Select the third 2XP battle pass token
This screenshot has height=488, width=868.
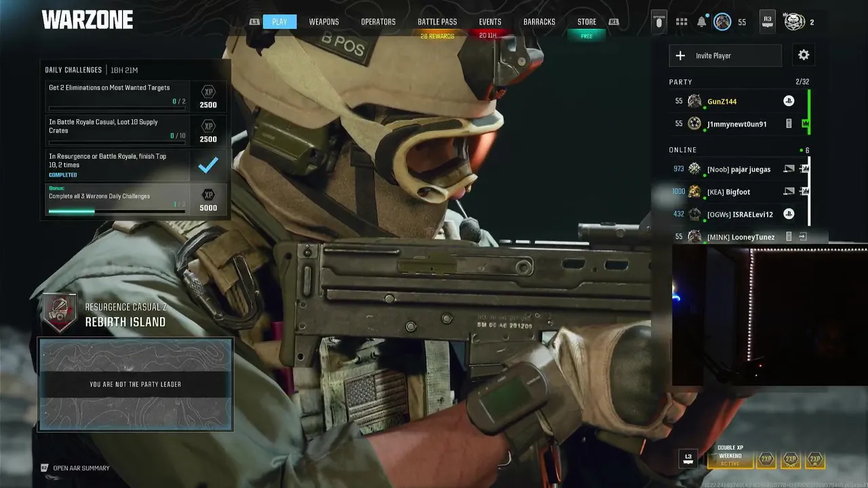pyautogui.click(x=815, y=460)
